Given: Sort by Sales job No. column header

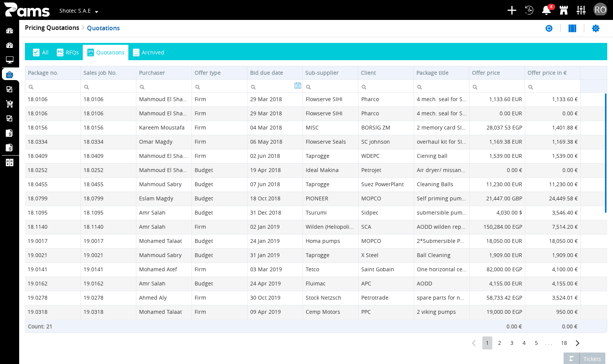Looking at the screenshot, I should (x=108, y=73).
